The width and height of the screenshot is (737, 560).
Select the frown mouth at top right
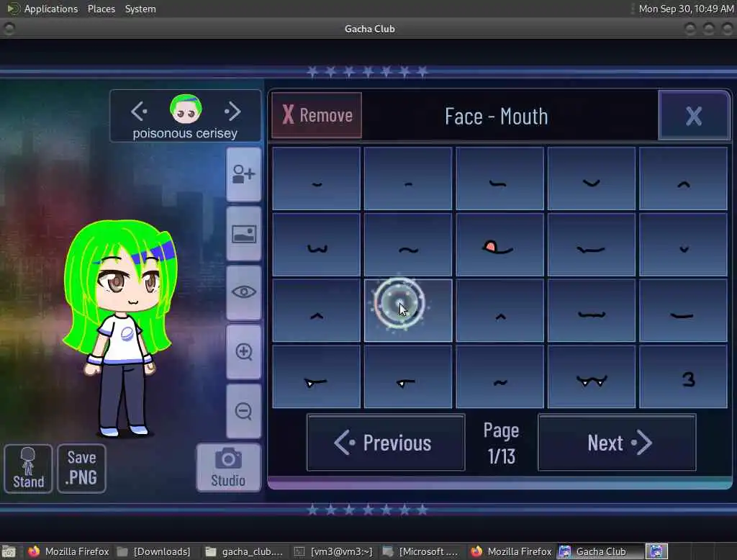[x=683, y=179]
